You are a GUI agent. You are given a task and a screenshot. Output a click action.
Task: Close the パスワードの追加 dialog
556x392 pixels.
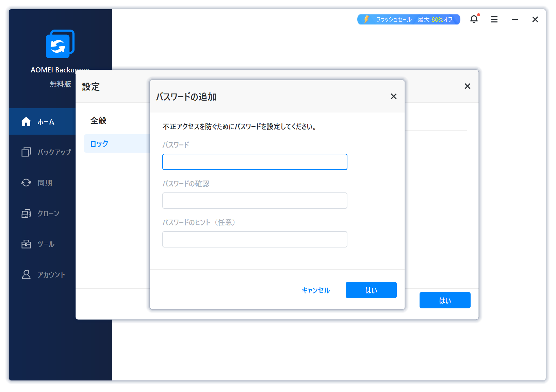[x=393, y=97]
